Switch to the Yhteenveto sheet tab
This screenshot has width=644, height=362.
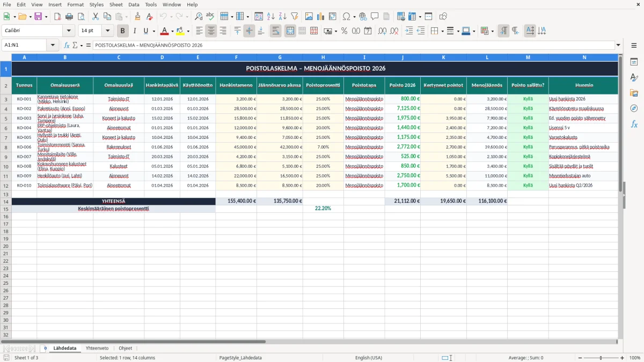pos(97,348)
